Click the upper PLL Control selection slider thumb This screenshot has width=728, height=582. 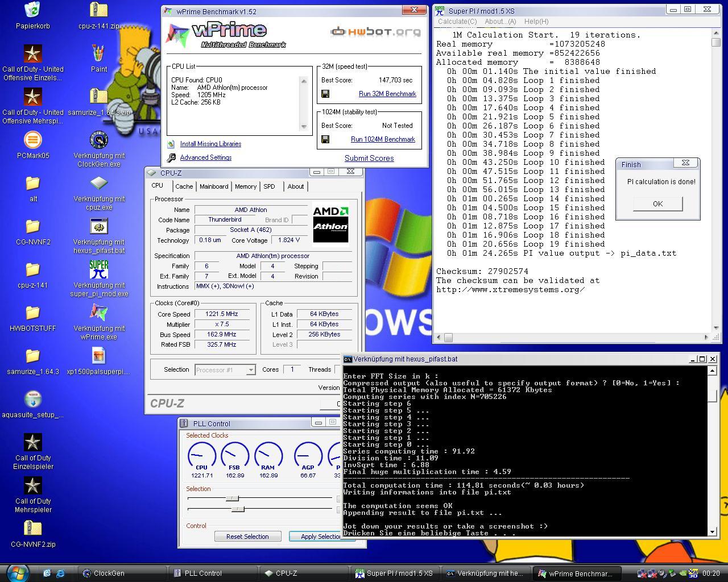click(231, 498)
